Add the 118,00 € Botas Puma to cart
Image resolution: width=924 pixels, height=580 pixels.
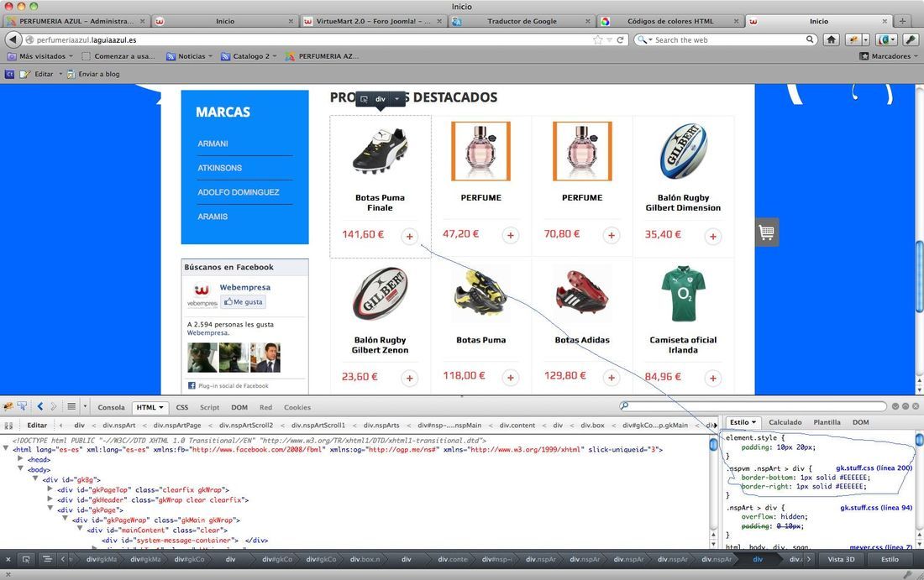click(511, 378)
